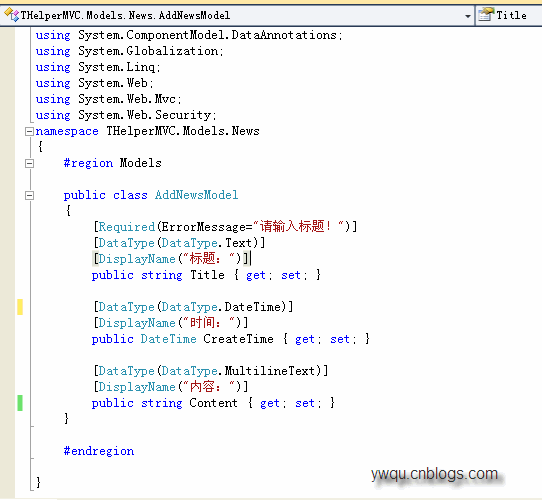The height and width of the screenshot is (500, 542).
Task: Click the DataType.DateTime attribute line
Action: (193, 307)
